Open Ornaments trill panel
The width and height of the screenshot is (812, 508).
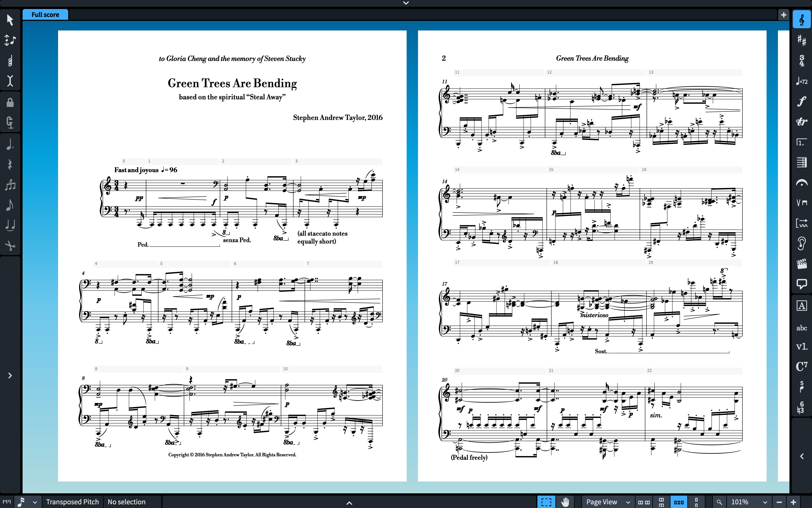click(x=802, y=122)
